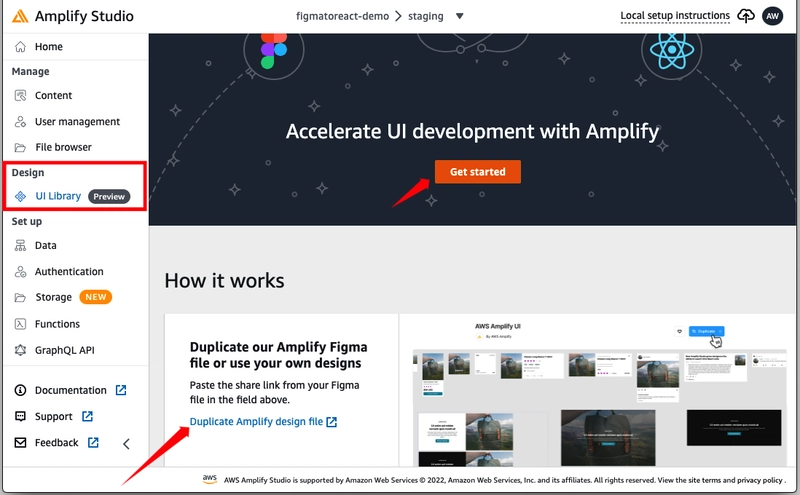Open User management section
800x495 pixels.
point(76,121)
